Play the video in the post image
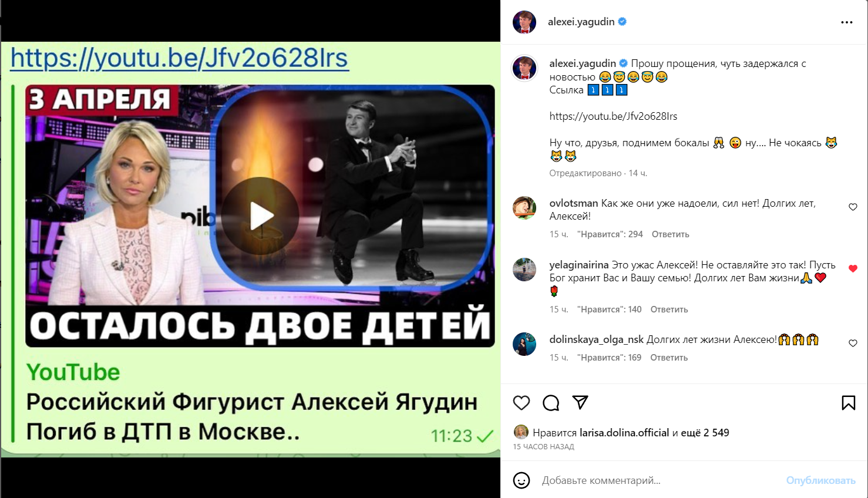868x498 pixels. pyautogui.click(x=260, y=217)
